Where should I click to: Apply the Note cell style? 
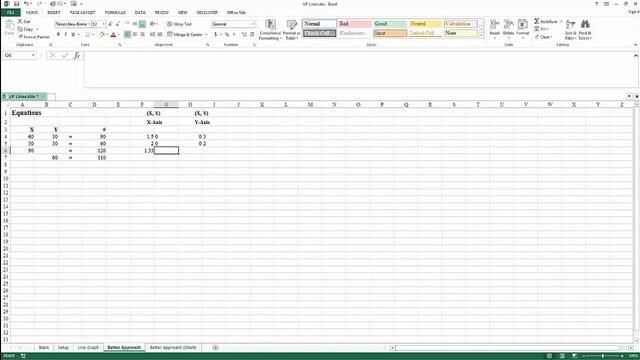click(460, 33)
